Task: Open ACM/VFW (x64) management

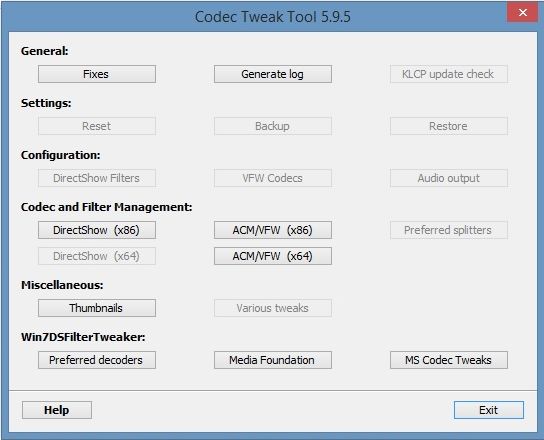Action: [x=273, y=256]
